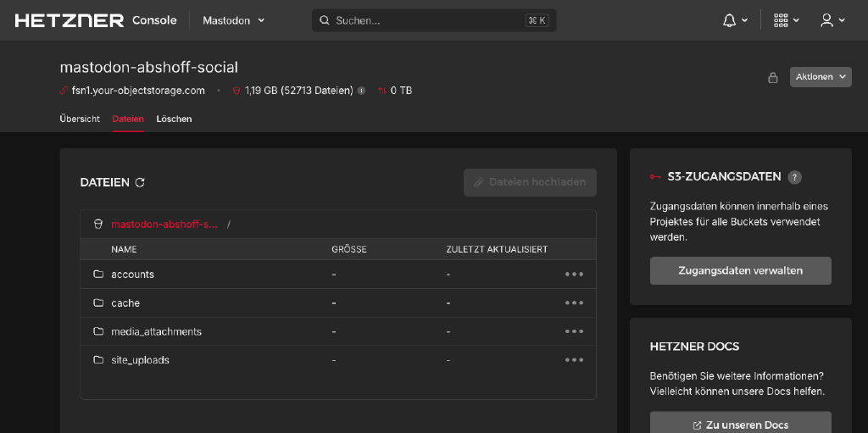Open the site_uploads folder
This screenshot has height=433, width=868.
click(x=140, y=360)
